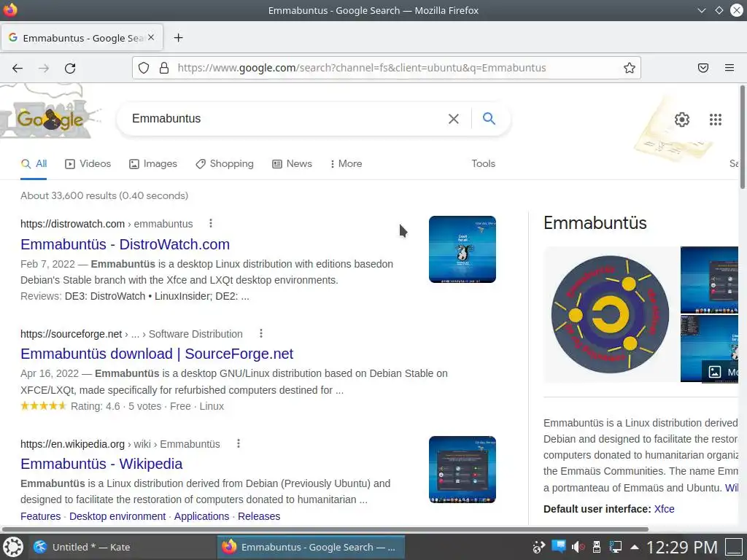
Task: Expand the More search categories menu
Action: 347,164
